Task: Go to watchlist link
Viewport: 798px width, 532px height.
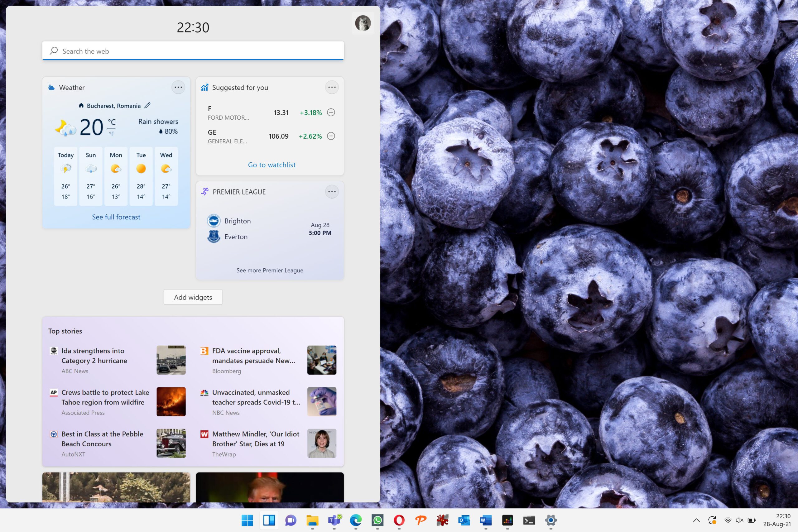Action: (272, 165)
